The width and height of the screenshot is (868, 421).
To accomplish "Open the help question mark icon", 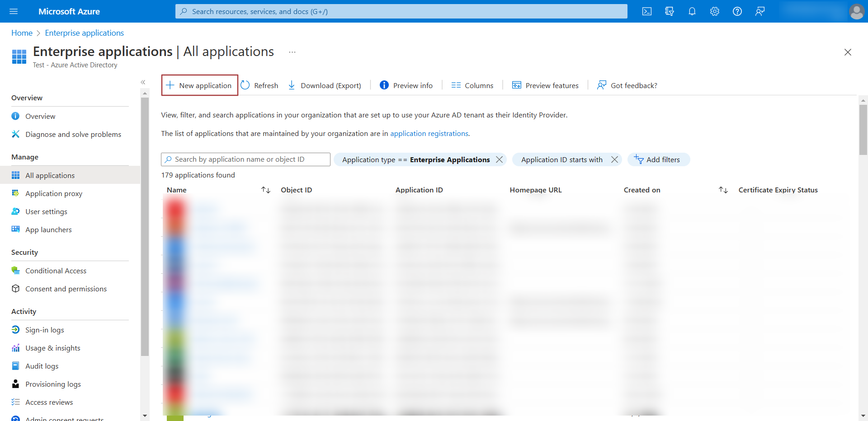I will 737,11.
